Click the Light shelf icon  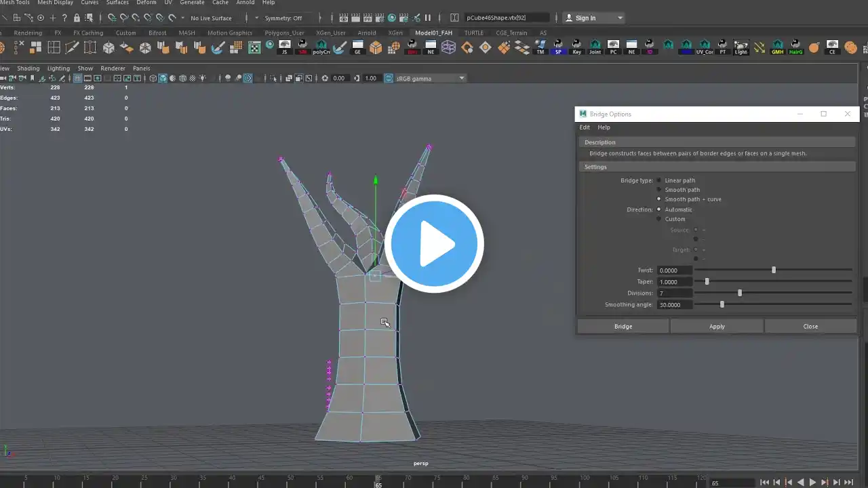click(741, 47)
